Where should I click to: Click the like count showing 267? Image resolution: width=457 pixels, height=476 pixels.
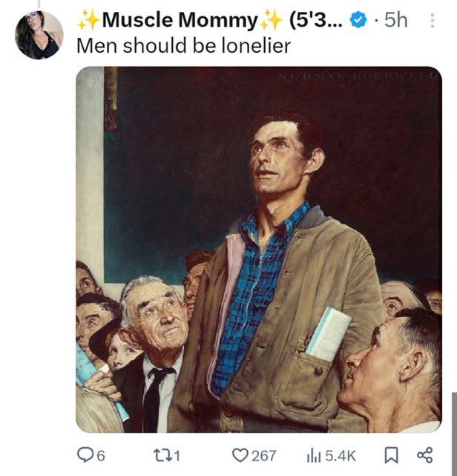264,456
